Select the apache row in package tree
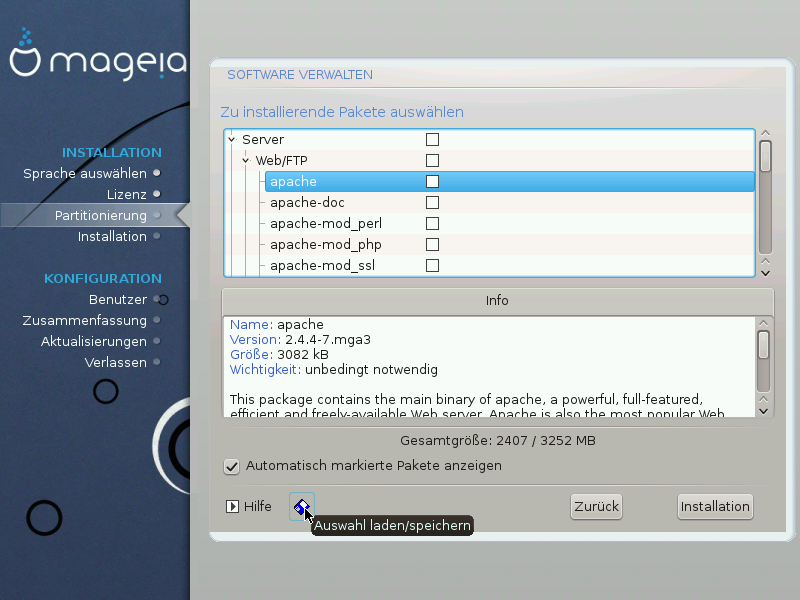800x600 pixels. click(x=509, y=182)
